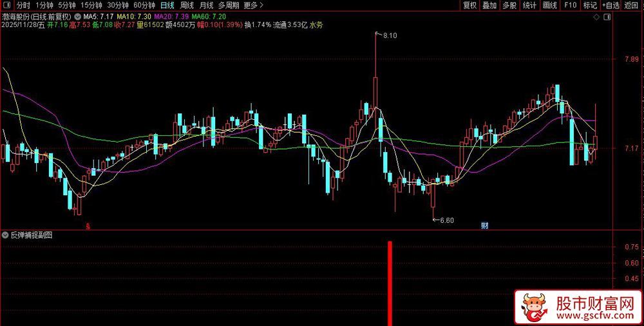Screen dimensions: 644x326
Task: Click the 叠加 overlay button
Action: [489, 5]
